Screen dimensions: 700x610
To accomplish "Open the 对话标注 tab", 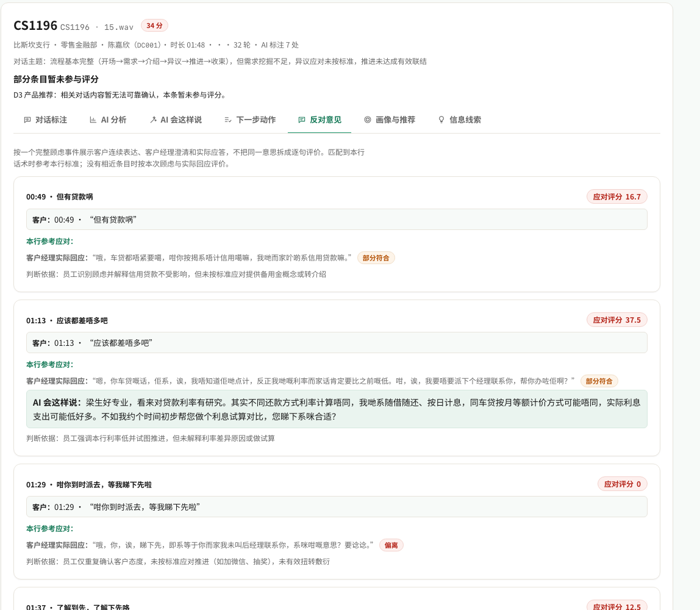I will click(x=45, y=120).
